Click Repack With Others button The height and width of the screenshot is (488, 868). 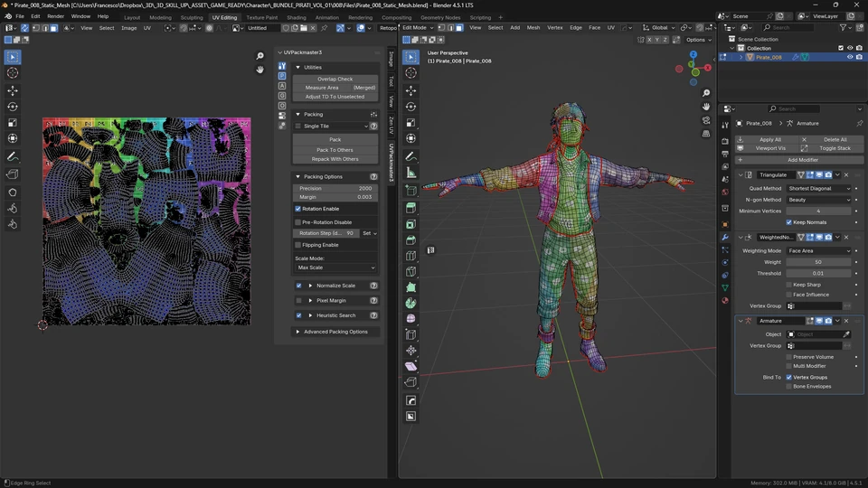point(335,159)
